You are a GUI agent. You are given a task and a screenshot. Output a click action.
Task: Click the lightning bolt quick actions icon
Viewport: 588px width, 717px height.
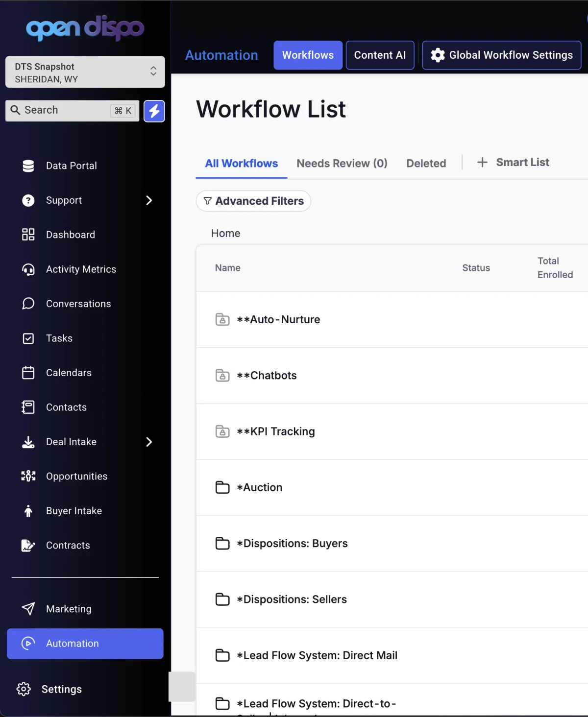[x=154, y=111]
